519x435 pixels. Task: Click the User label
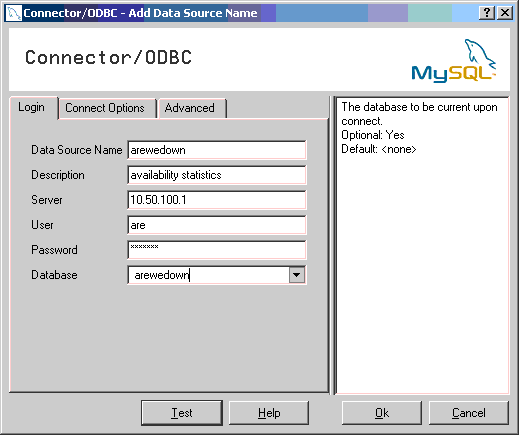point(42,225)
